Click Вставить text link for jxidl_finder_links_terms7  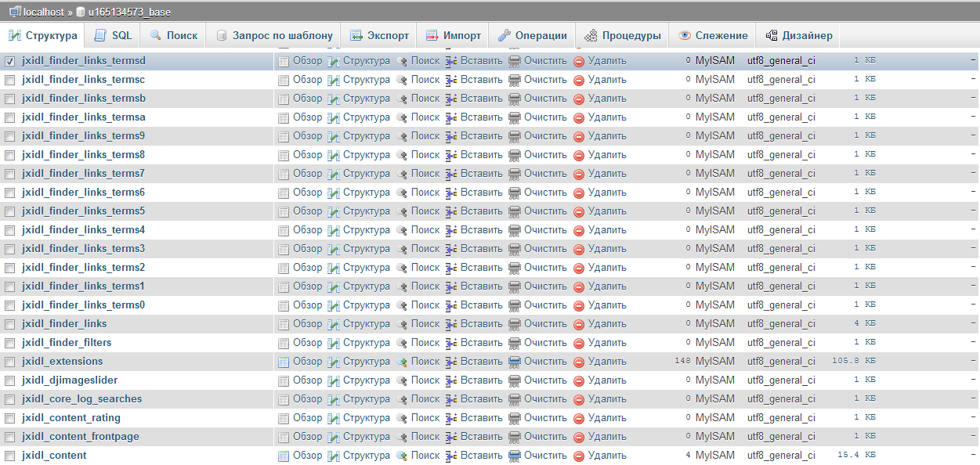click(482, 174)
